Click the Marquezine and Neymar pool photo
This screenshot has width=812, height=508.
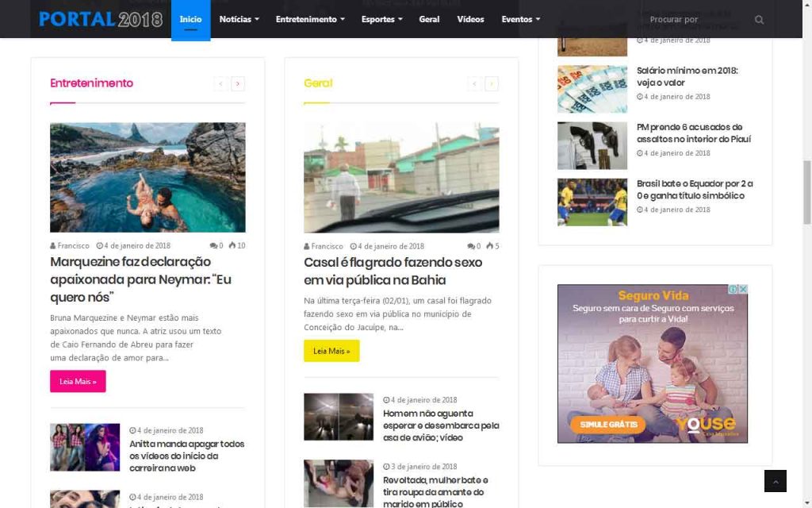pyautogui.click(x=147, y=177)
